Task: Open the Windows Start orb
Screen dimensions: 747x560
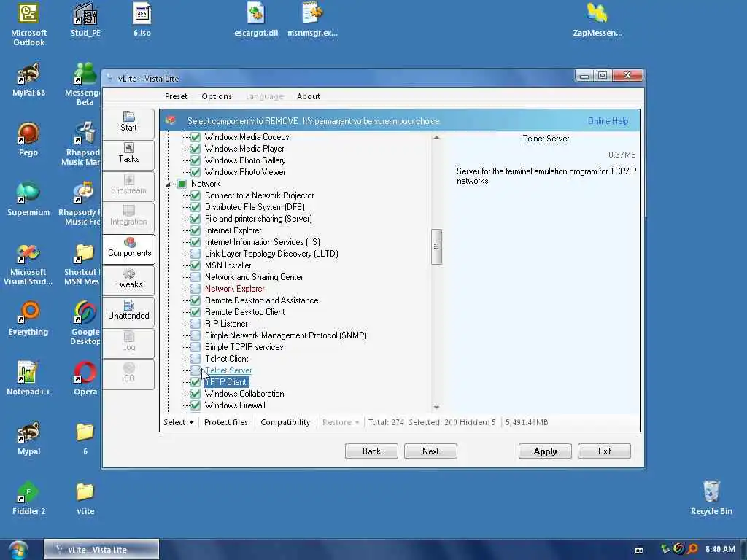Action: (x=18, y=550)
